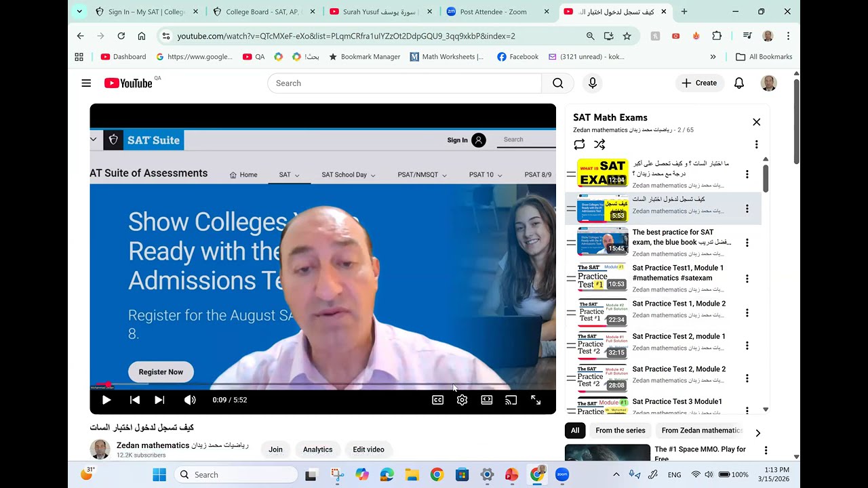This screenshot has height=488, width=868.
Task: Open options for 'Sat Practice Test 2, module 1'
Action: pos(747,346)
